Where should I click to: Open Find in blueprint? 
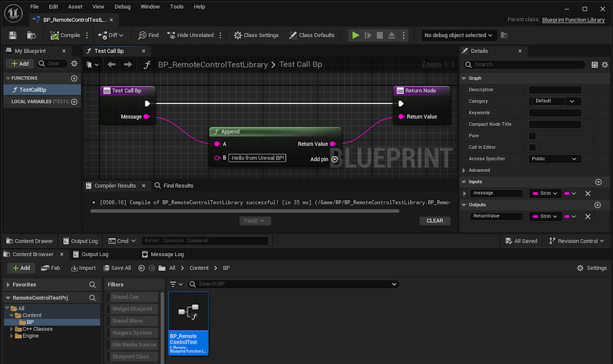coord(148,35)
